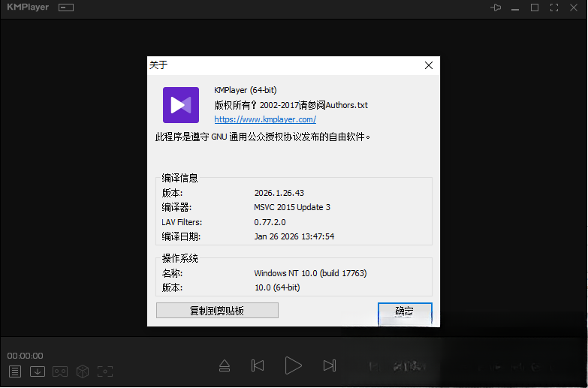Screen dimensions: 588x388
Task: Click the KMPlayer title text menu
Action: tap(28, 7)
